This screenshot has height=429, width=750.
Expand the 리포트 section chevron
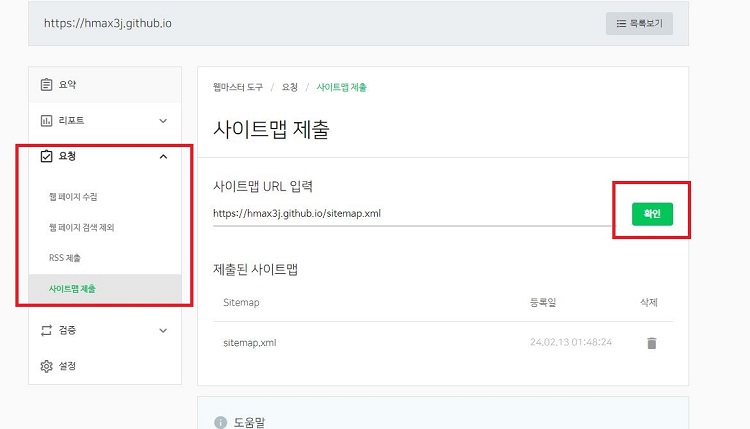pos(163,121)
